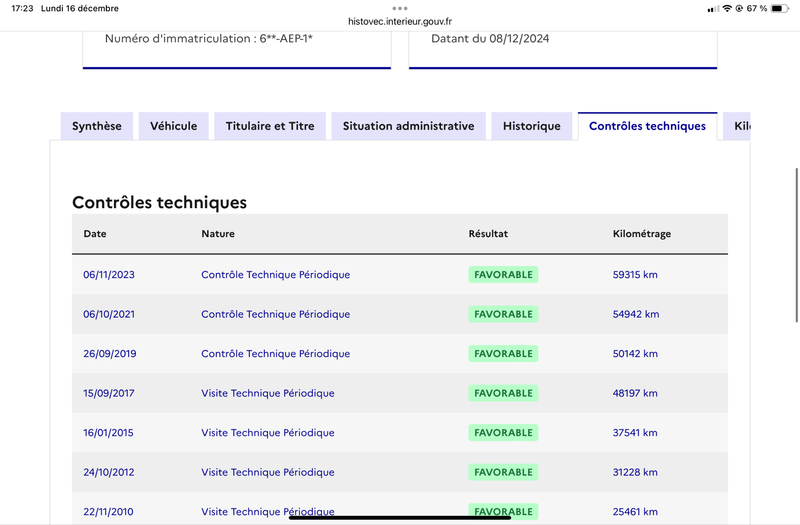Click the page vertical scrollbar

point(796,245)
